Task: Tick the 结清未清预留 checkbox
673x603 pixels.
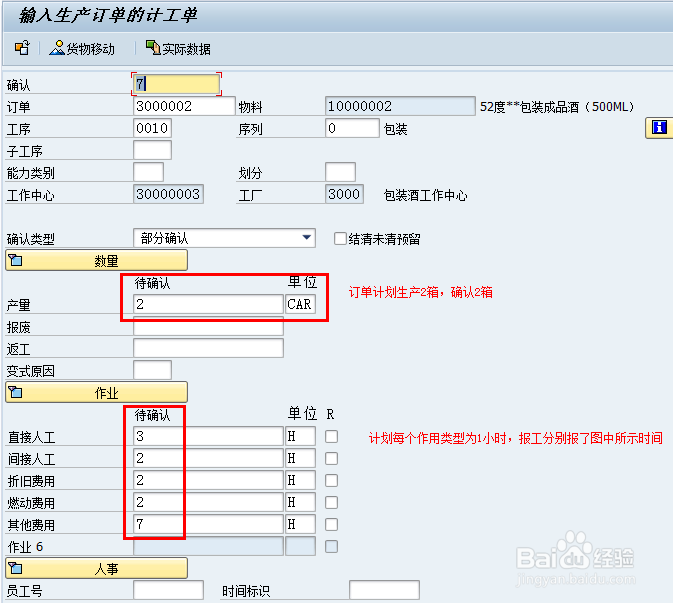Action: (x=340, y=239)
